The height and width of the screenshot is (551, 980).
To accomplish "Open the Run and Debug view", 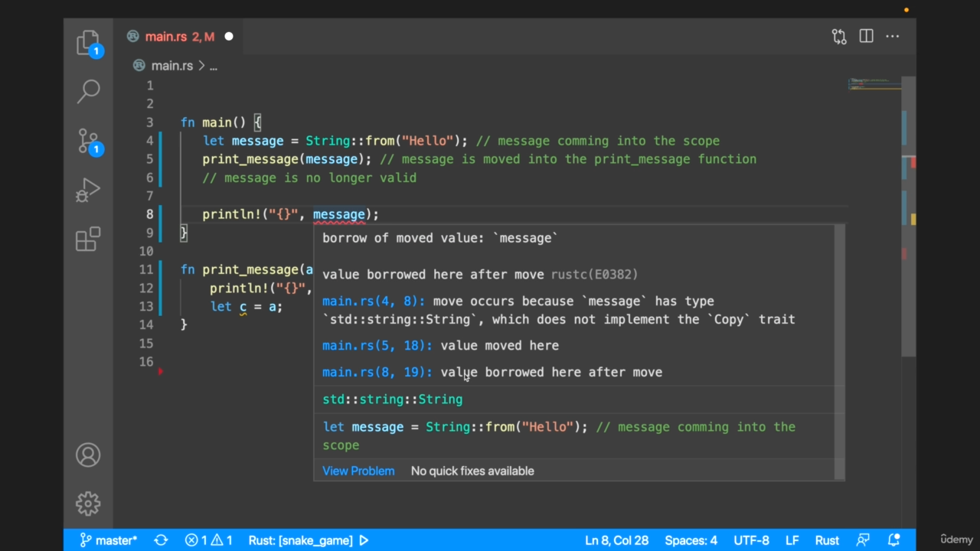I will pos(88,191).
